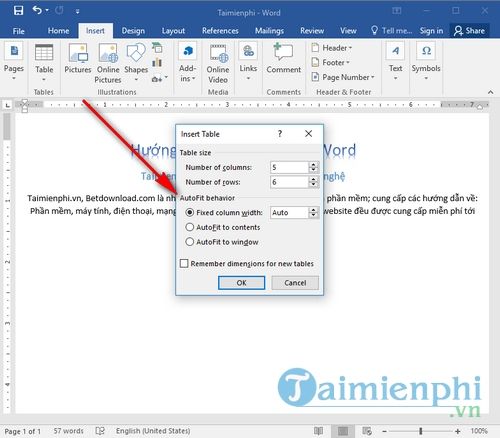Open the File tab
This screenshot has width=500, height=438.
pos(18,31)
